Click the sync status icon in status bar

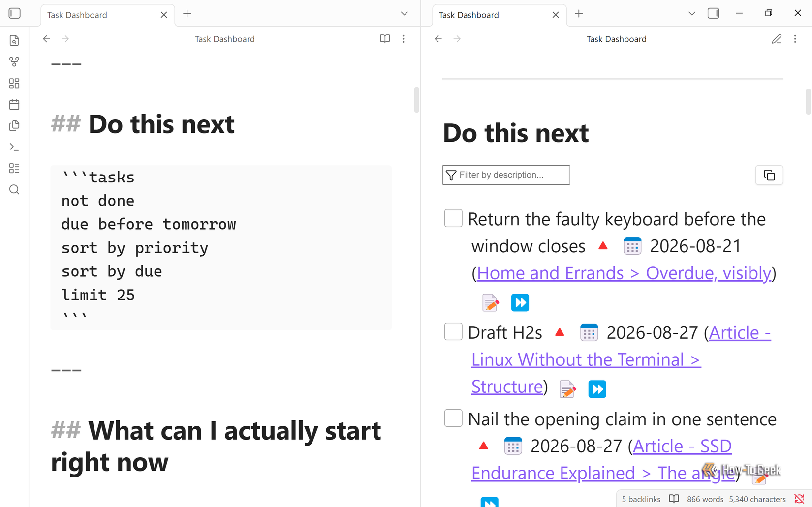pyautogui.click(x=799, y=499)
